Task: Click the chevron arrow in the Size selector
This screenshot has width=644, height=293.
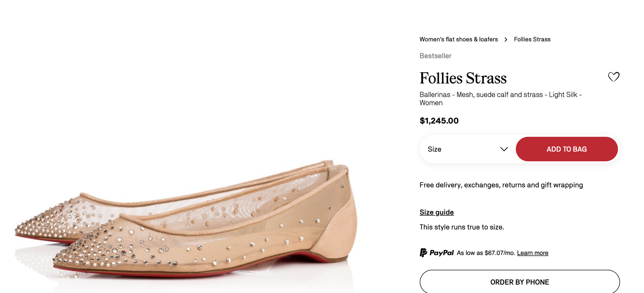Action: click(504, 149)
